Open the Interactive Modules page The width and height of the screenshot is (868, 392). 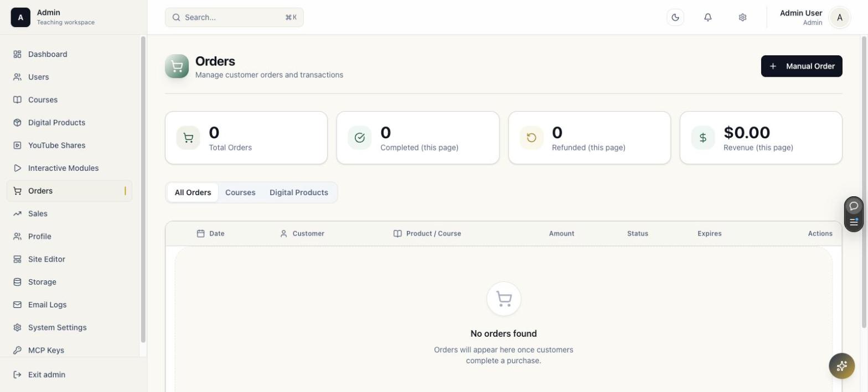(69, 168)
